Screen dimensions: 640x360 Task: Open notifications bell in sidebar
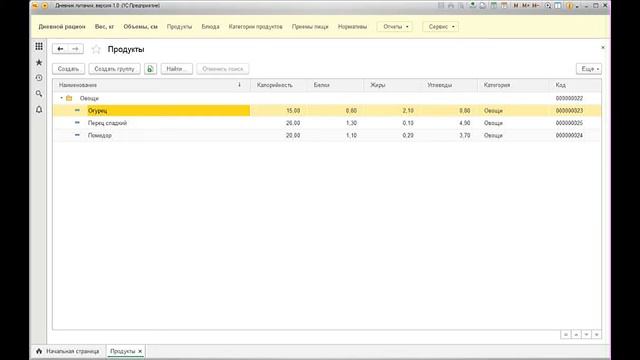pyautogui.click(x=39, y=110)
